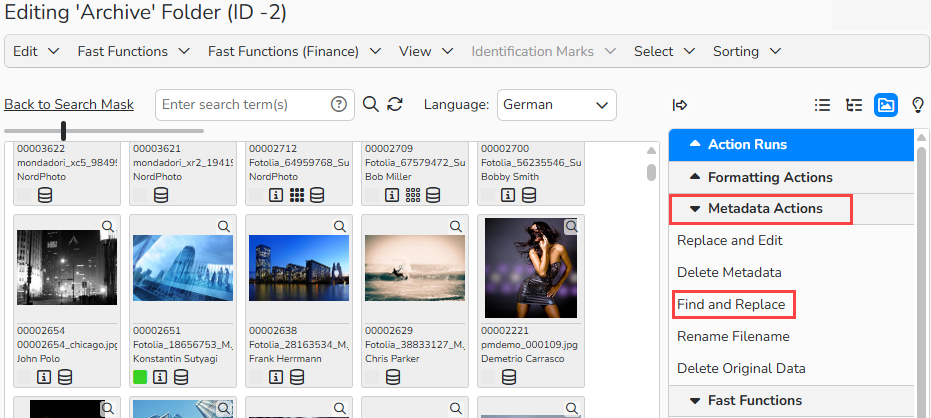Screen dimensions: 931x418
Task: Click the thumbnail size slider handle
Action: click(64, 131)
